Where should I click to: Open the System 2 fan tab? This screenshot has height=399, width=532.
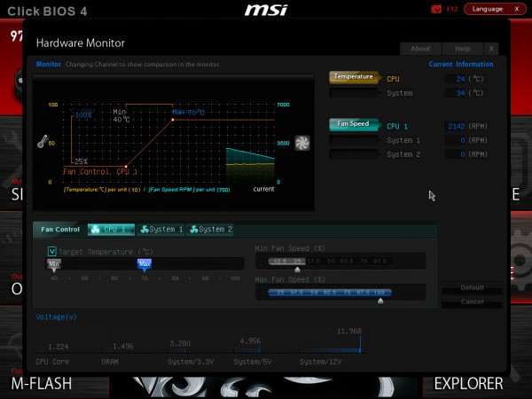(210, 230)
